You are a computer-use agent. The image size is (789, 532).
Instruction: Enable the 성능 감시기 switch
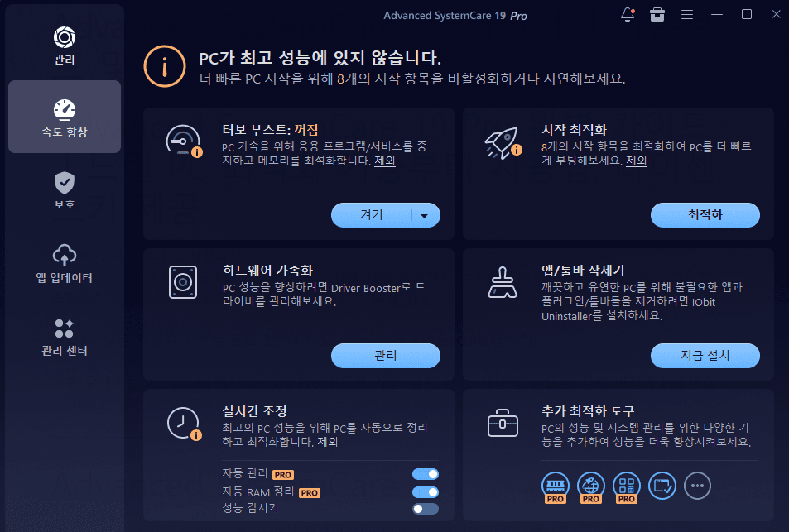click(x=426, y=509)
